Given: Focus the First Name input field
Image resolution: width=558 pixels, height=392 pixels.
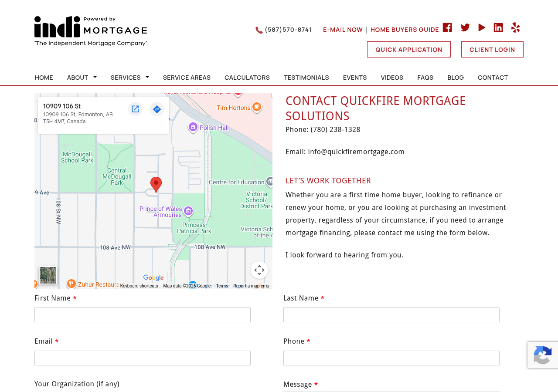Looking at the screenshot, I should (143, 315).
